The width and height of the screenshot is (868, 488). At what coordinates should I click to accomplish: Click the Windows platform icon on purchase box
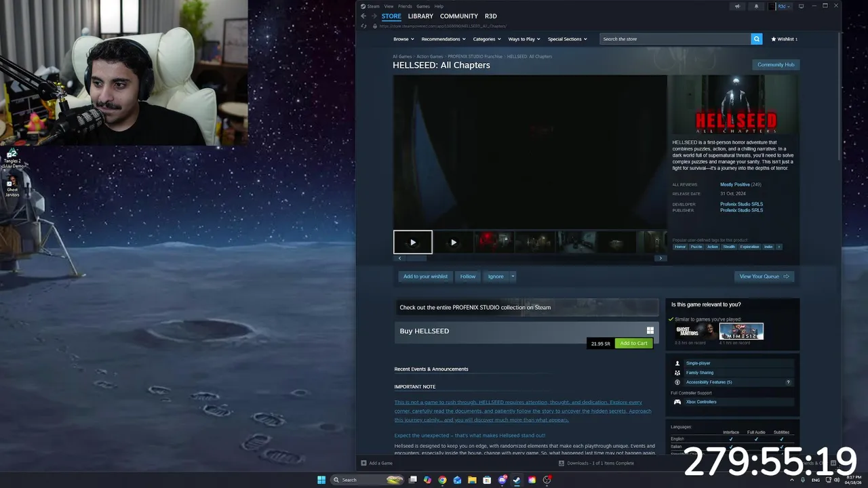[x=650, y=331]
